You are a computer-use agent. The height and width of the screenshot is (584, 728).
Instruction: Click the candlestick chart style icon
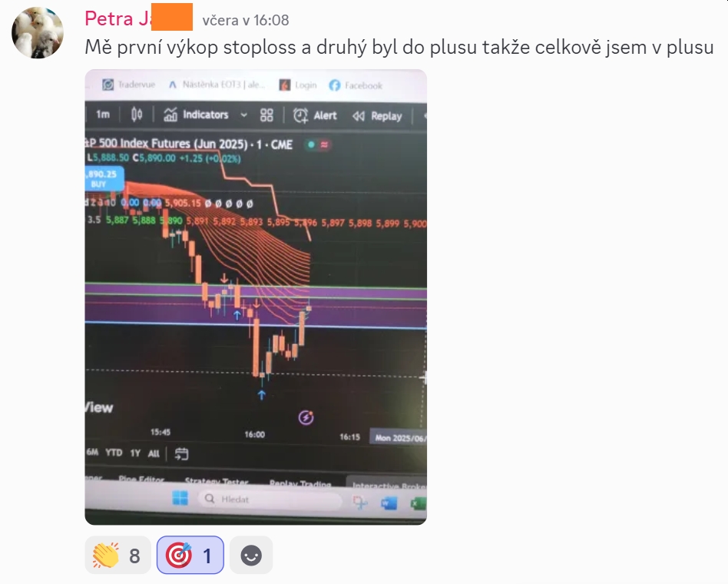[137, 114]
